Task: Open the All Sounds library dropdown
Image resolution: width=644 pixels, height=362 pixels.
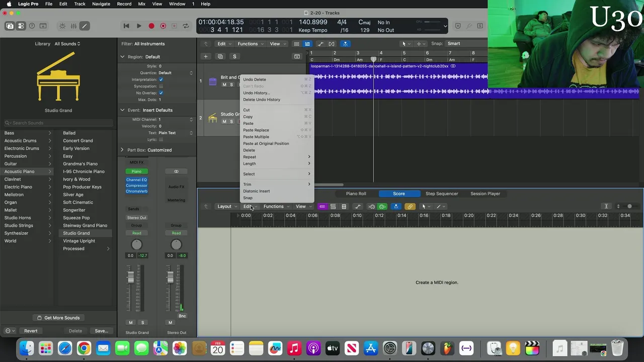Action: coord(67,44)
